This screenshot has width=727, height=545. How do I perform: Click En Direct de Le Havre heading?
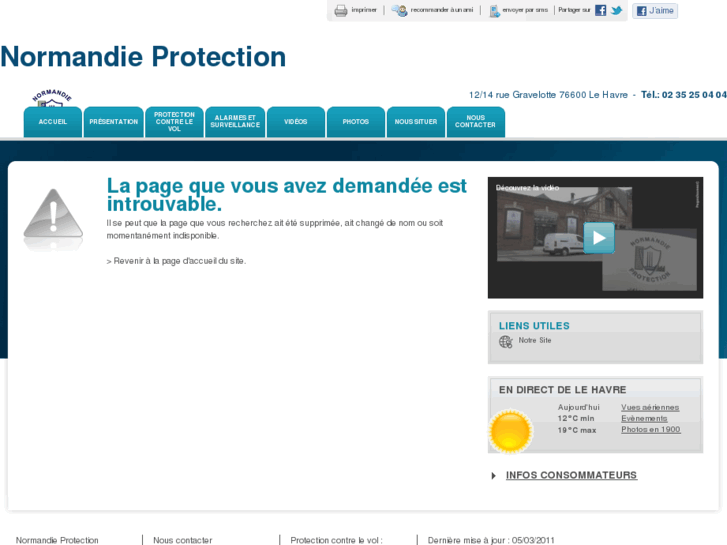coord(562,390)
